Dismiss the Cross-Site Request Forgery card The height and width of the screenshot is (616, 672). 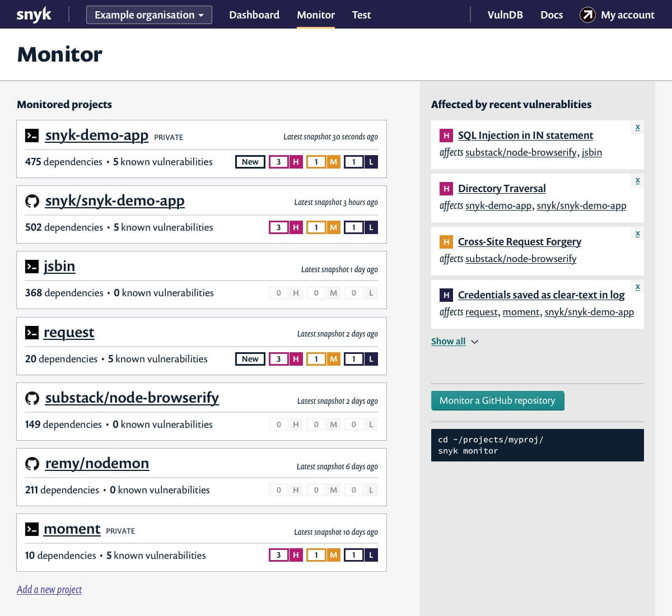tap(637, 234)
